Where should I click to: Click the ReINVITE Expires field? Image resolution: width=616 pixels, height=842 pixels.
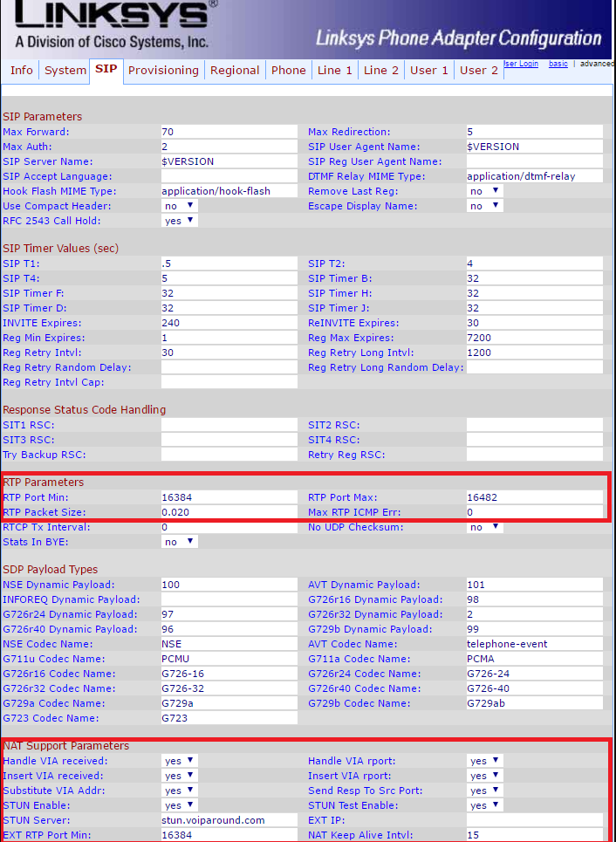click(x=535, y=323)
